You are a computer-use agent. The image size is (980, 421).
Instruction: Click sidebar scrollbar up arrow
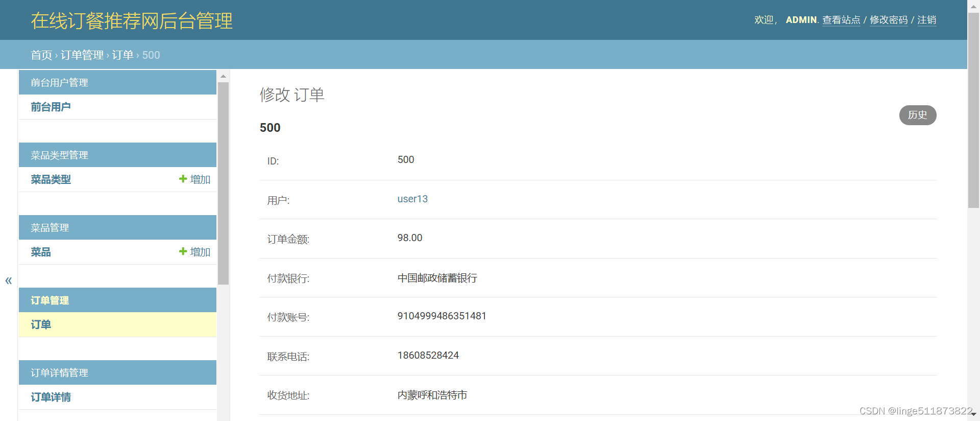click(223, 76)
